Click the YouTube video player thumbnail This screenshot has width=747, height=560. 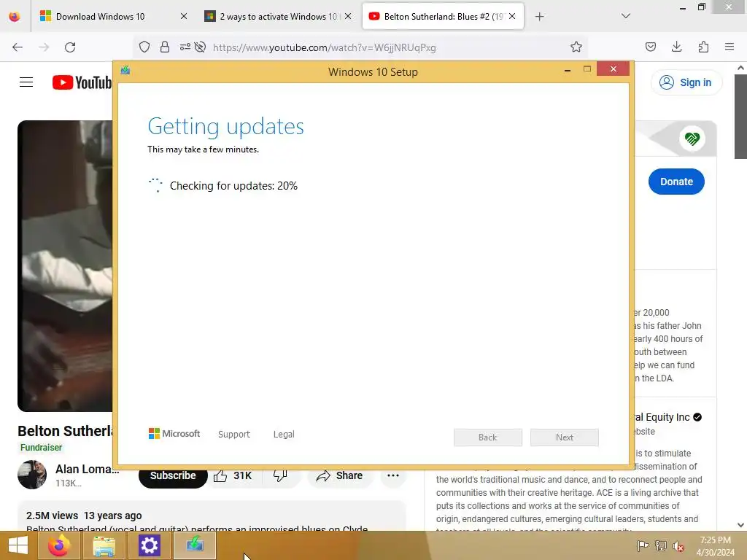65,265
